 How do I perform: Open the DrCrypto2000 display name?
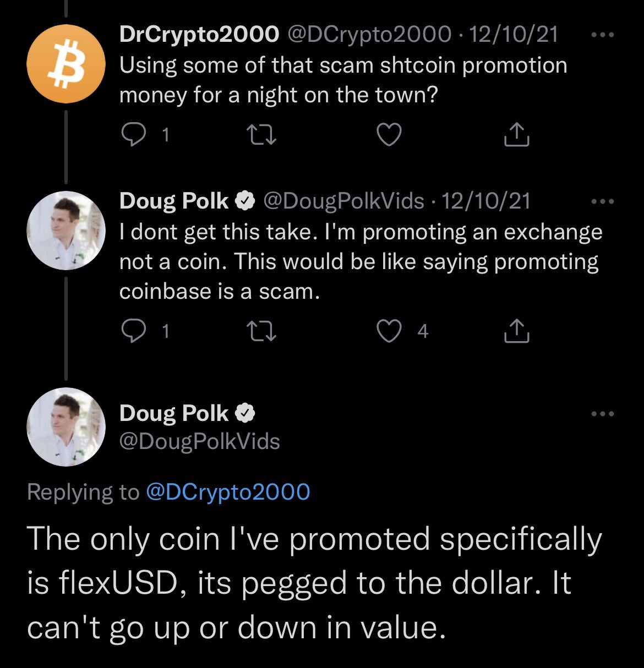coord(199,35)
